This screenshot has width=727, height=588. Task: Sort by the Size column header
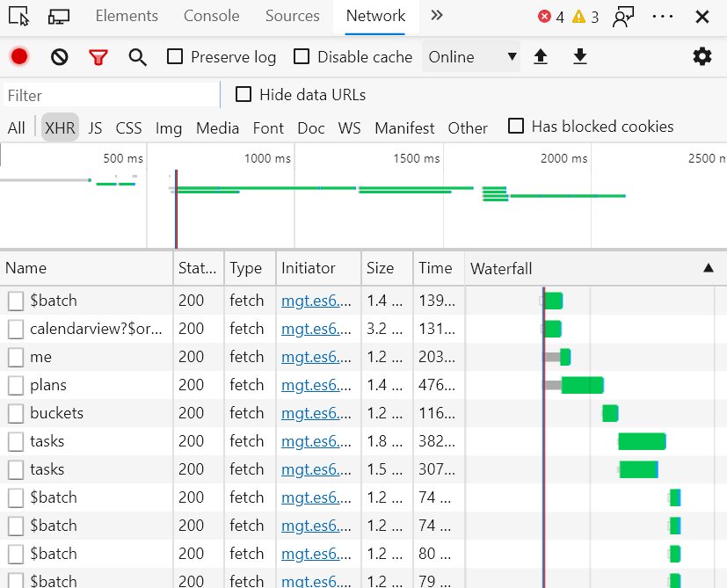(387, 268)
